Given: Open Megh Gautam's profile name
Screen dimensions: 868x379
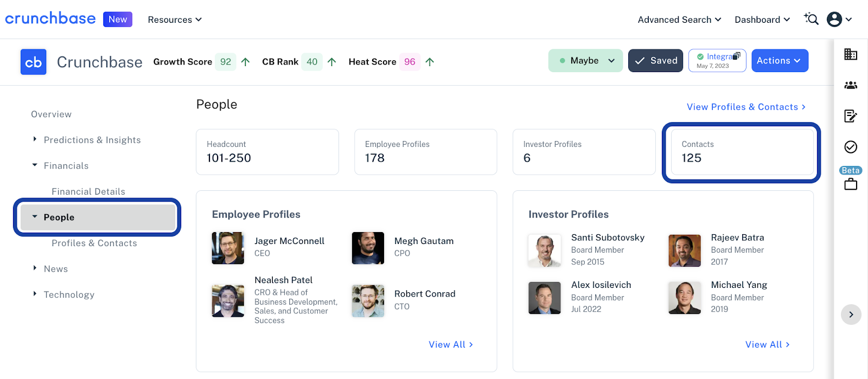Looking at the screenshot, I should tap(424, 241).
